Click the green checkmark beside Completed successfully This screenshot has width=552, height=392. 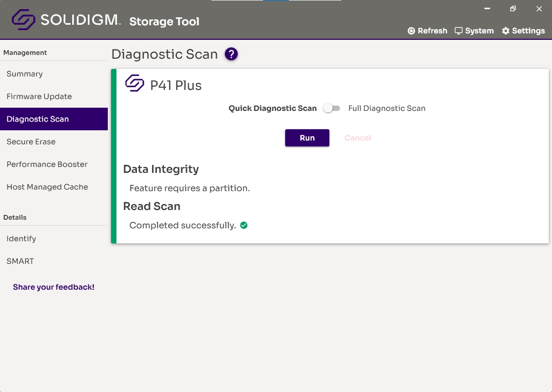click(244, 226)
